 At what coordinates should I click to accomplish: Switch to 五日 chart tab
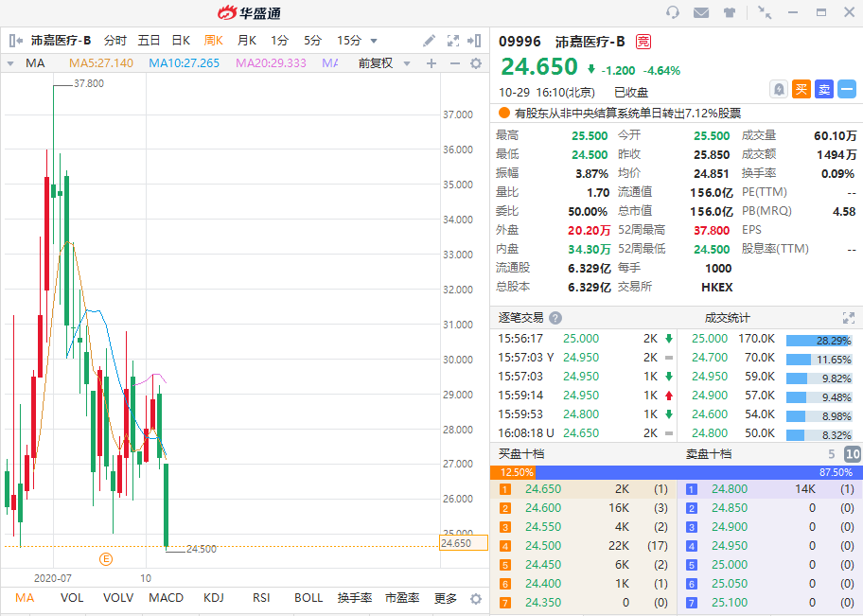tap(149, 40)
